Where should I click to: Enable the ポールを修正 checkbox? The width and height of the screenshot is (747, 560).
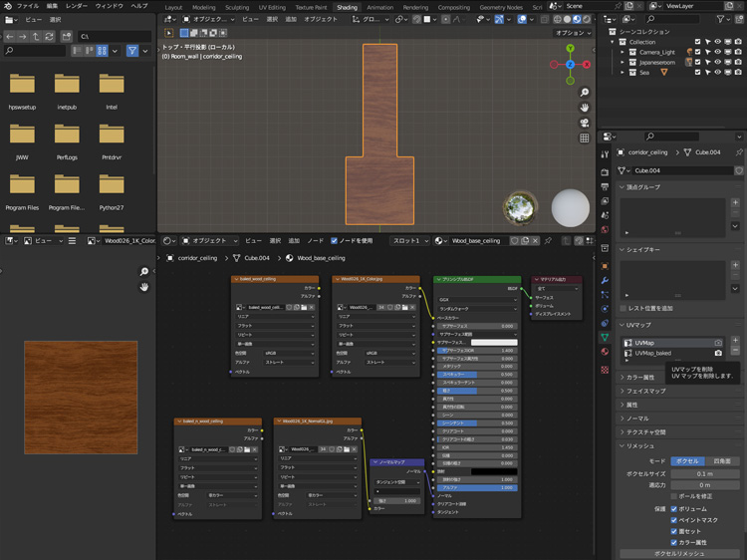point(674,495)
